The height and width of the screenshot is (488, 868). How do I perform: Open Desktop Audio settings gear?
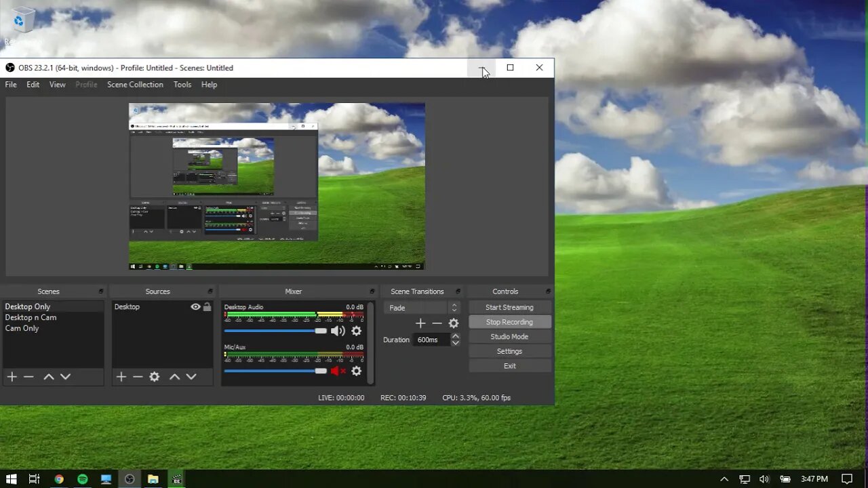click(356, 331)
